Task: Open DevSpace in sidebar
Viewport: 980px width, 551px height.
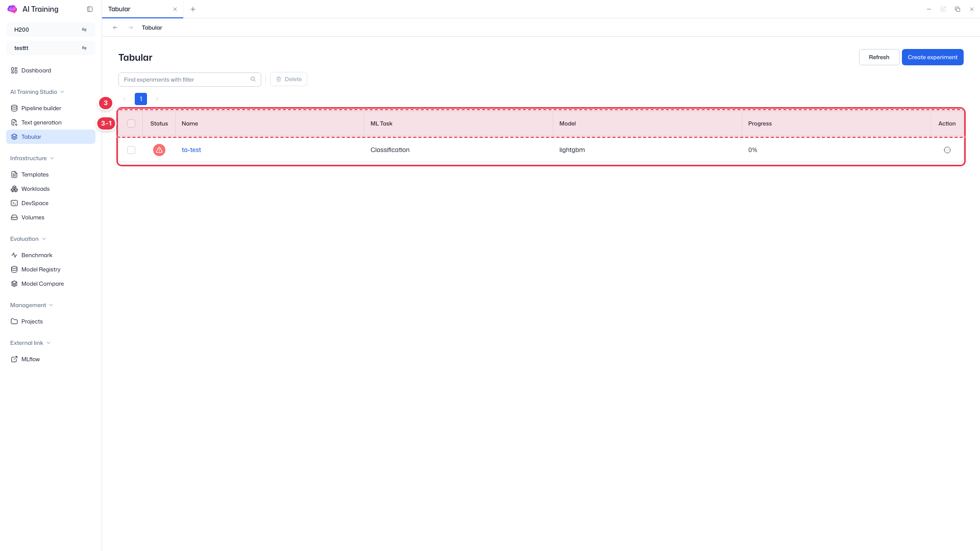Action: click(x=51, y=203)
